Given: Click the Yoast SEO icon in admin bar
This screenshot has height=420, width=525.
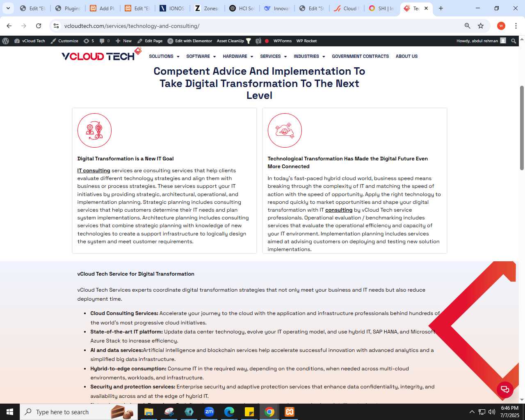Looking at the screenshot, I should pos(258,41).
